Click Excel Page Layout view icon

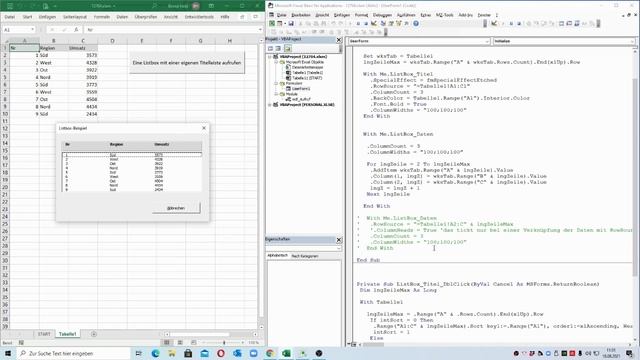180,342
